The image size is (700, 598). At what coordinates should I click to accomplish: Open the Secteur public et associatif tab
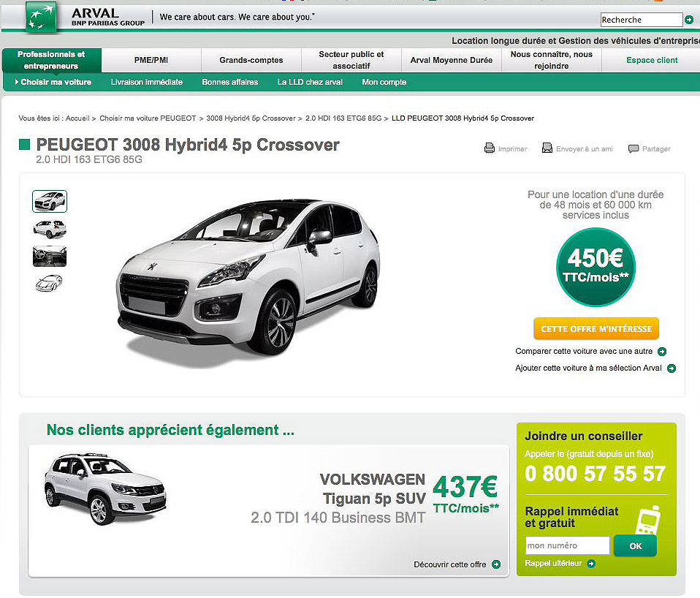351,60
